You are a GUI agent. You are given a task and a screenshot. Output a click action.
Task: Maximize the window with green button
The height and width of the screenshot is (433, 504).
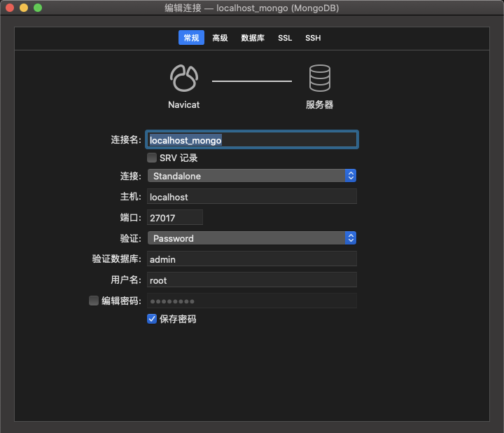(38, 8)
